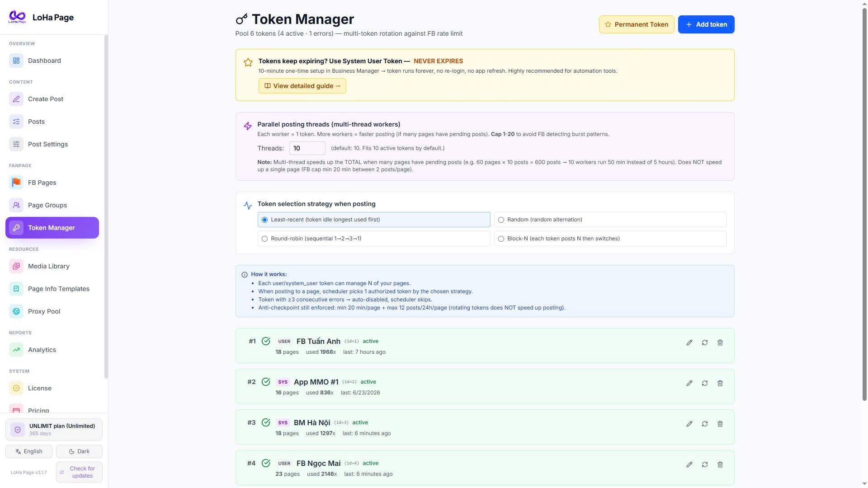The width and height of the screenshot is (868, 488).
Task: Click the Analytics chart icon
Action: (16, 350)
